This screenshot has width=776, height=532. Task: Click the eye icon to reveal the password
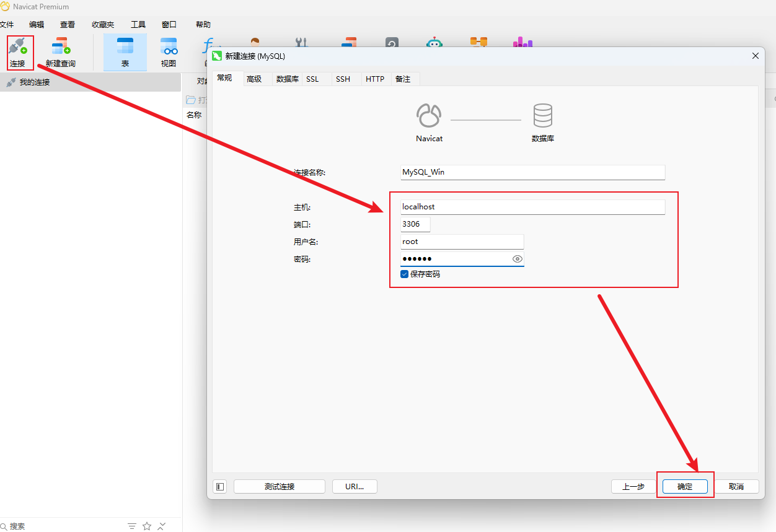coord(518,259)
